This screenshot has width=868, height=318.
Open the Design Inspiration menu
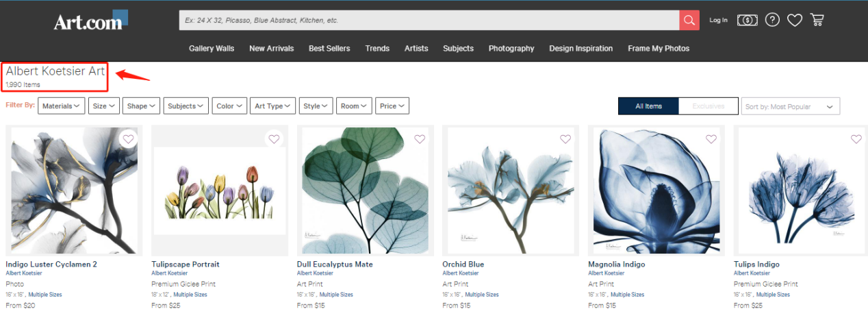(x=581, y=49)
